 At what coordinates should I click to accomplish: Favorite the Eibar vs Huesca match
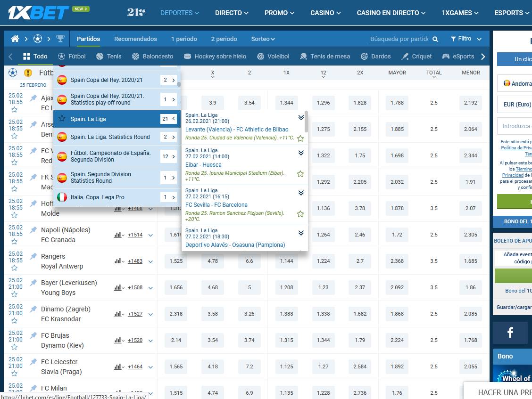point(300,174)
